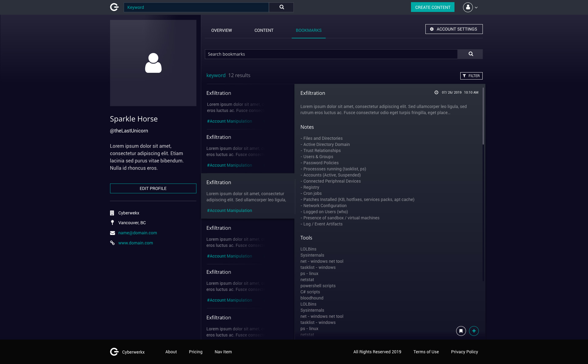This screenshot has height=364, width=588.
Task: Switch to the Overview tab
Action: (x=221, y=30)
